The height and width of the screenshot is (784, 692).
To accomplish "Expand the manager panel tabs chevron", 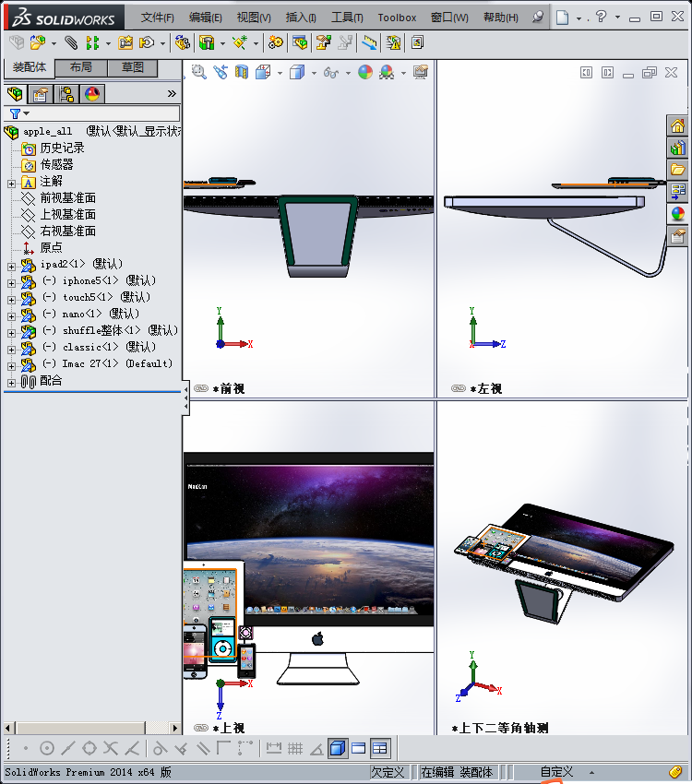I will click(x=172, y=93).
